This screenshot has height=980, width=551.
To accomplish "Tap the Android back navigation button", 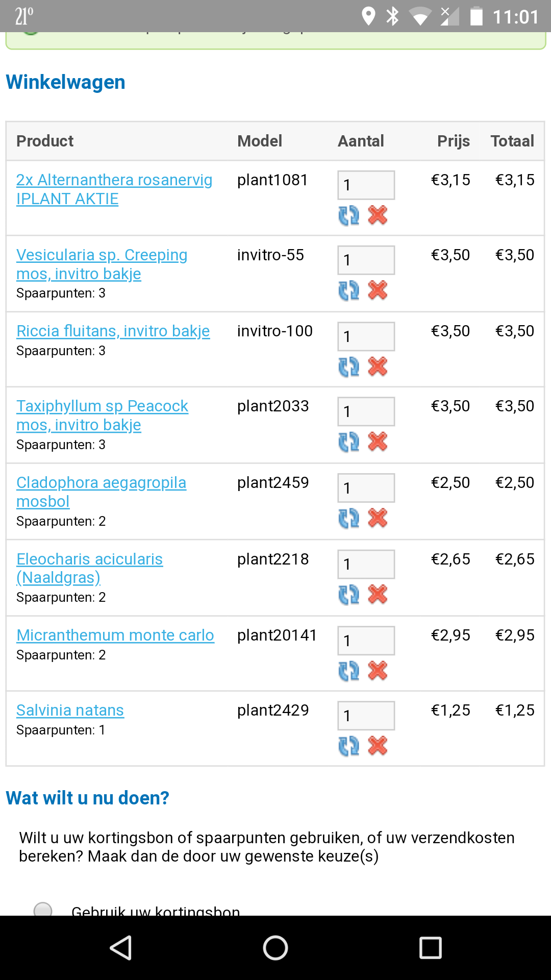I will coord(121,948).
